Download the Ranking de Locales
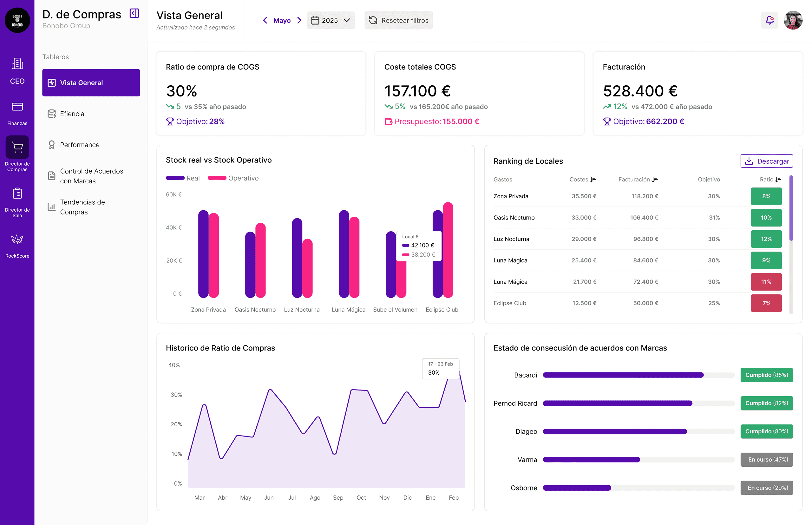Viewport: 812px width, 525px height. [767, 161]
